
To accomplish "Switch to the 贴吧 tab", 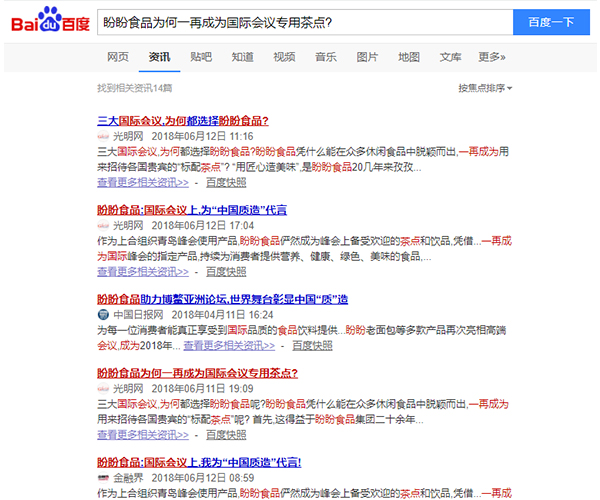I will (x=201, y=57).
